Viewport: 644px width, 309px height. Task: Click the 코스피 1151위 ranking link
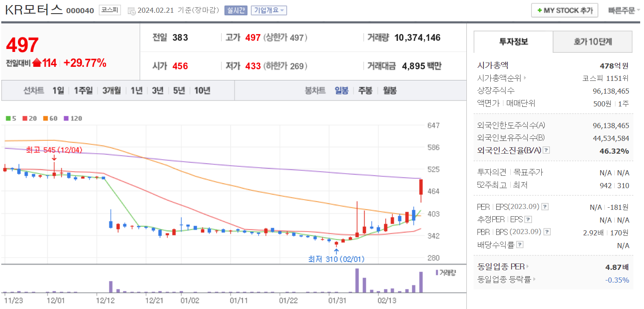pos(606,78)
